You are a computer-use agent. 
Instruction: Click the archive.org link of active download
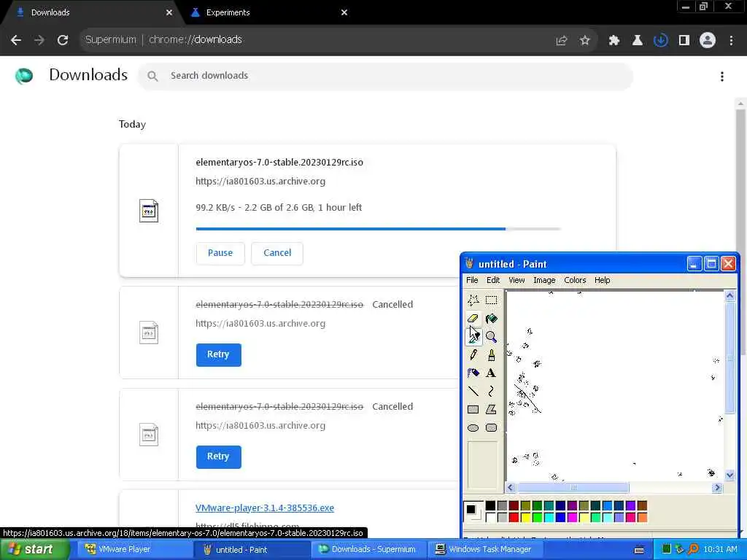260,182
